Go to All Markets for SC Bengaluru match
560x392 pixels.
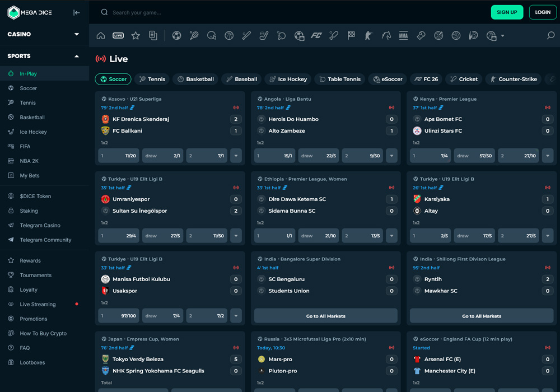coord(325,316)
